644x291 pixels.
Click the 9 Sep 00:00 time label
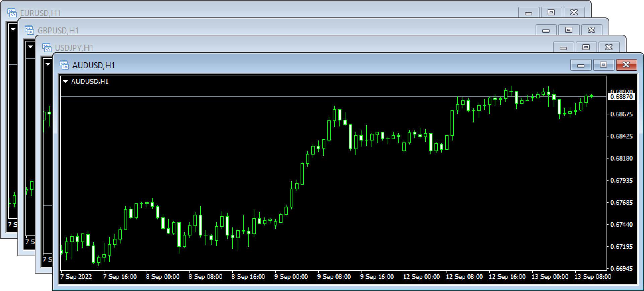point(291,277)
